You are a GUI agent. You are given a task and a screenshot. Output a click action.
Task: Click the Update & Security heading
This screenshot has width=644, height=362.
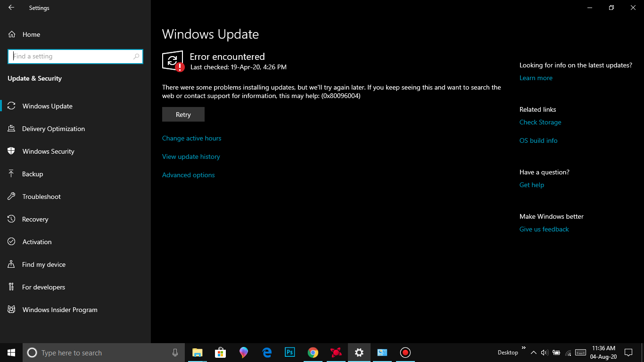(x=34, y=78)
